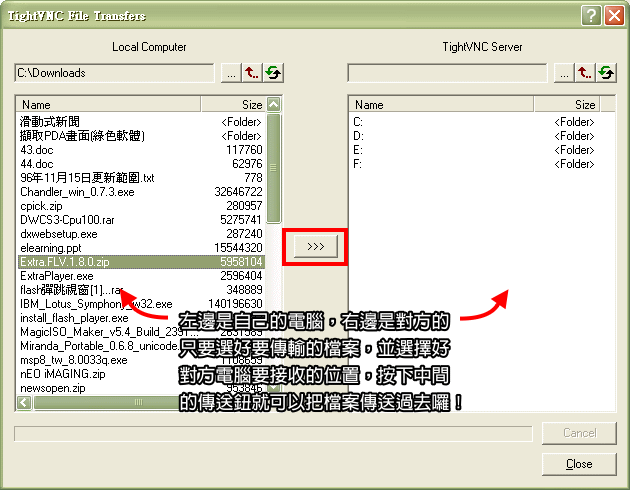This screenshot has width=630, height=490.
Task: Click local list vertical scrollbar thumb
Action: click(x=274, y=168)
